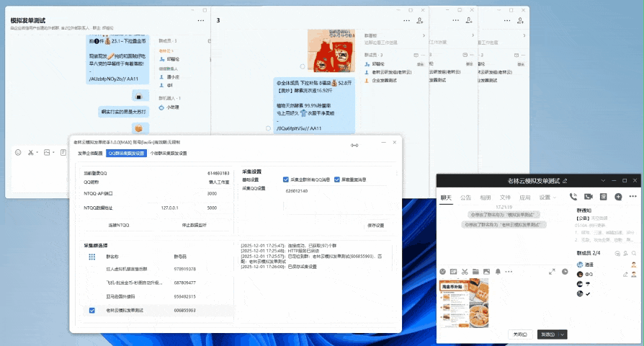Open the three-dot more menu in QQ chat header

tap(633, 196)
